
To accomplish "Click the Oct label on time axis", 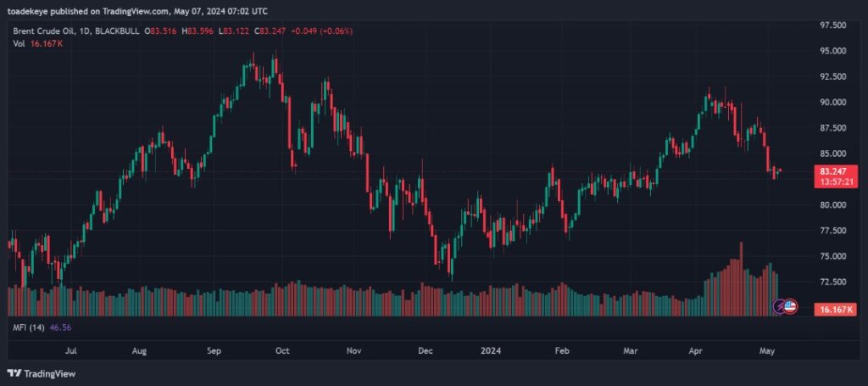I will (283, 350).
